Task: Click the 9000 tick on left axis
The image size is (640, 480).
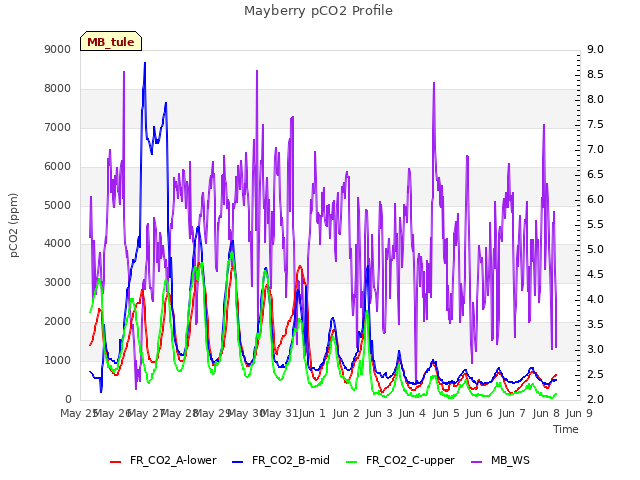Action: point(58,49)
